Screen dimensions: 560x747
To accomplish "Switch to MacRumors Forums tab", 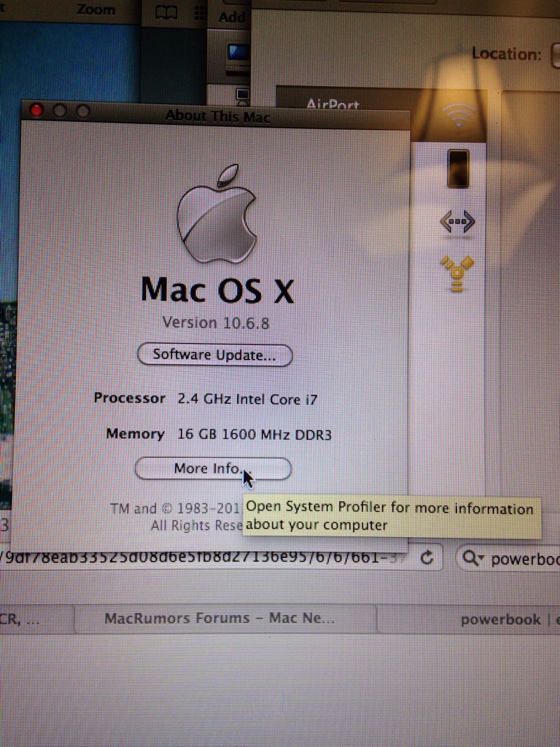I will pyautogui.click(x=225, y=619).
